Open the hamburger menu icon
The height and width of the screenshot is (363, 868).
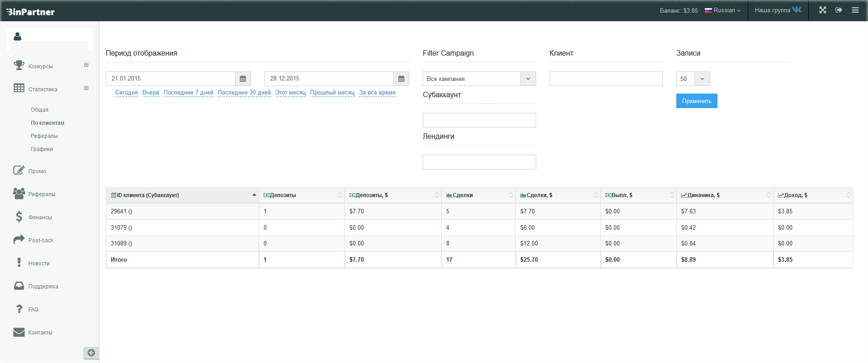pos(855,10)
